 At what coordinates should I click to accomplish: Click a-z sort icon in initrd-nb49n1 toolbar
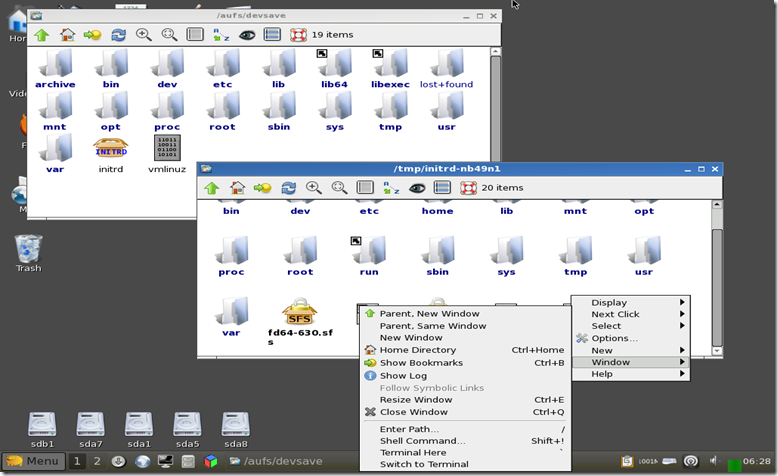(x=391, y=188)
